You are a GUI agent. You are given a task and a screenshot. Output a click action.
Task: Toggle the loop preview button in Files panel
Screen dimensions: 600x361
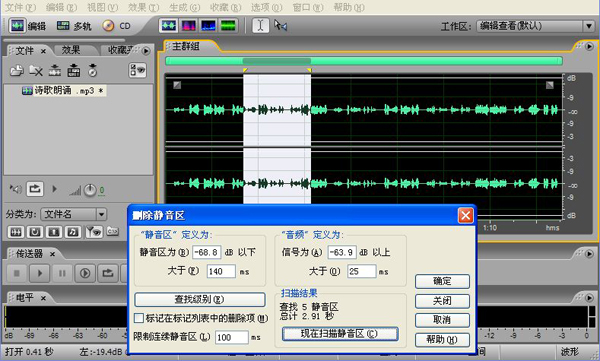pyautogui.click(x=35, y=189)
